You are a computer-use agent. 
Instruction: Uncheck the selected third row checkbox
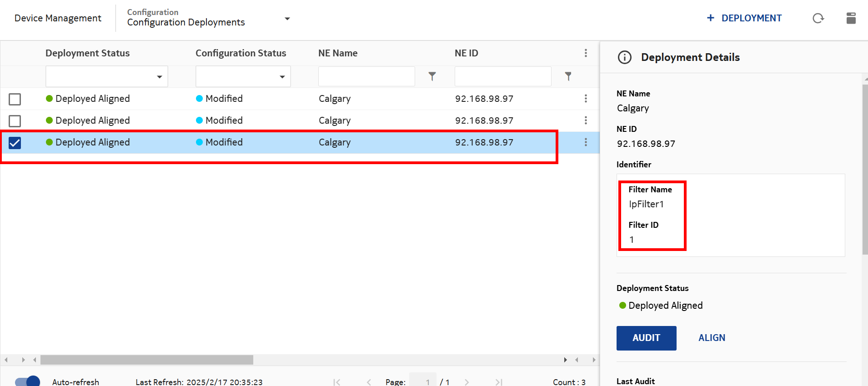tap(15, 143)
